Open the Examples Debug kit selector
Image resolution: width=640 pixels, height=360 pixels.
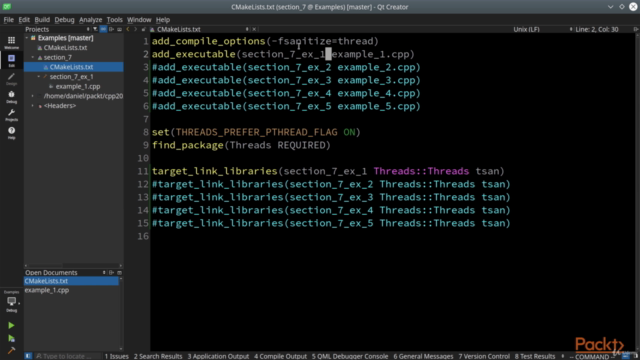[11, 302]
